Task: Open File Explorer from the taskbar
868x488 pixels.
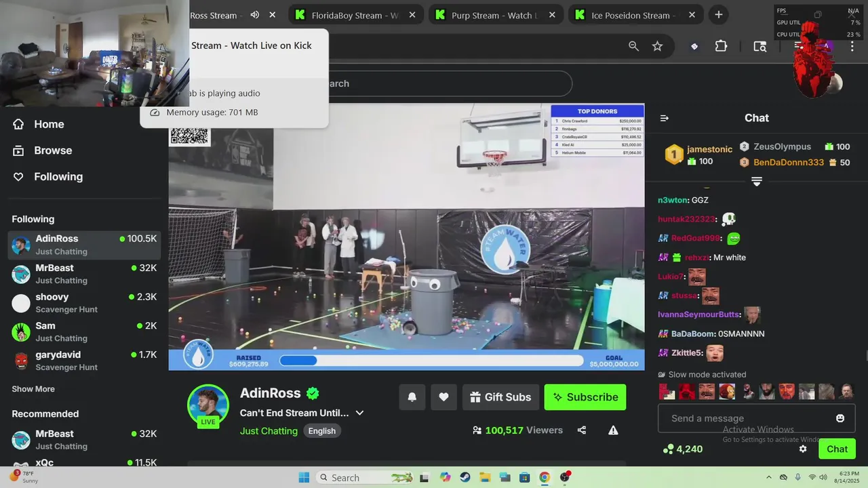Action: [x=485, y=477]
